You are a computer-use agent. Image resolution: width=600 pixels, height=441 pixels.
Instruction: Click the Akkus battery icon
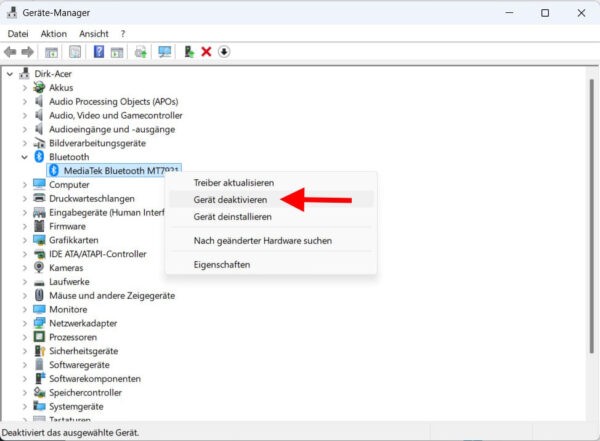point(39,88)
